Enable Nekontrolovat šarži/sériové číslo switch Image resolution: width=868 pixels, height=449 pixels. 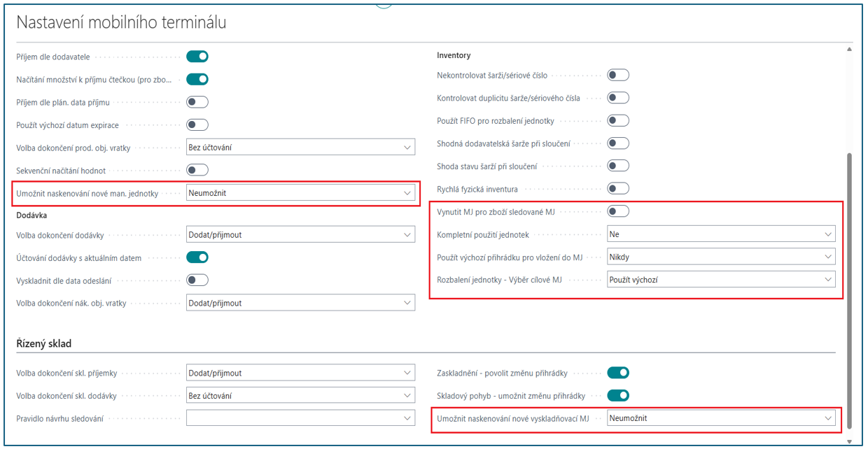[x=618, y=75]
